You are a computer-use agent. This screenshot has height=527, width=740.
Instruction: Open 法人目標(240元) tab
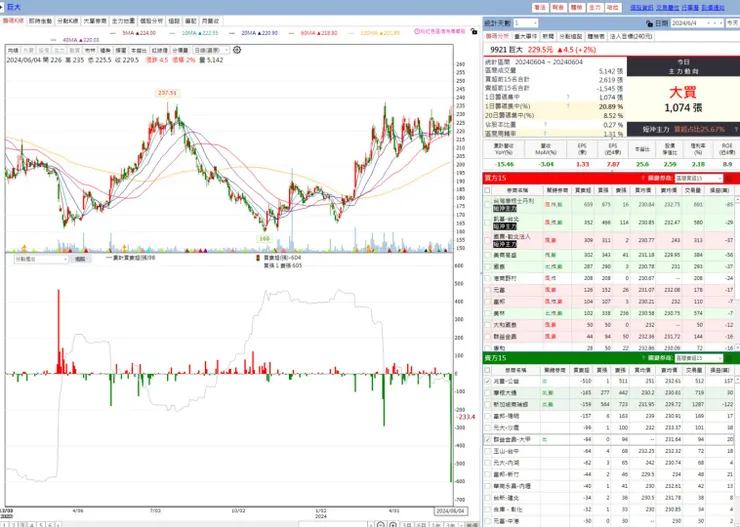point(631,36)
